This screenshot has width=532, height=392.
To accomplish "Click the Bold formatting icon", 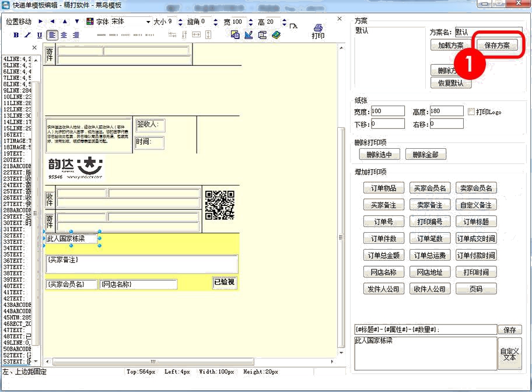I will [16, 35].
